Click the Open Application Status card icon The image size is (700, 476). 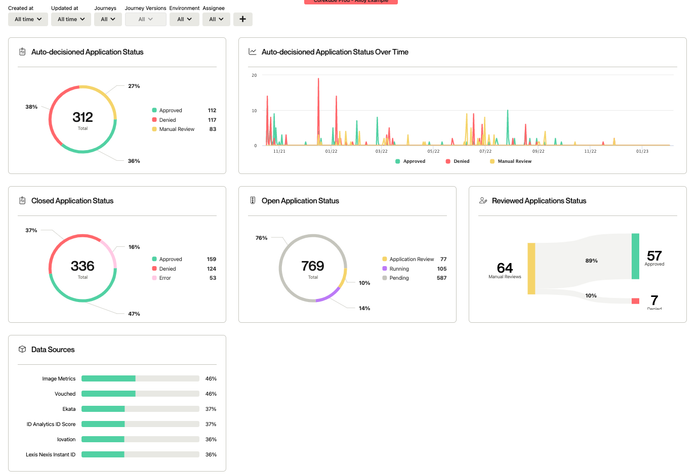point(253,201)
